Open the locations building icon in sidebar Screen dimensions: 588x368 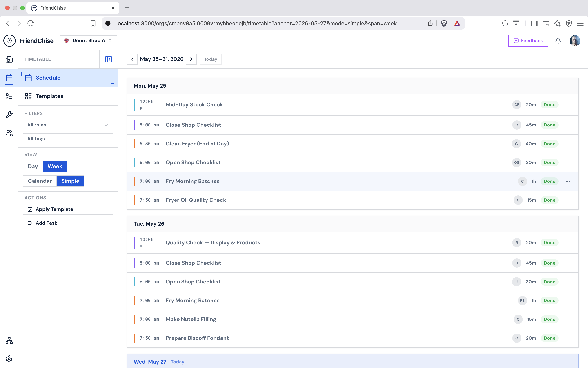pos(9,59)
